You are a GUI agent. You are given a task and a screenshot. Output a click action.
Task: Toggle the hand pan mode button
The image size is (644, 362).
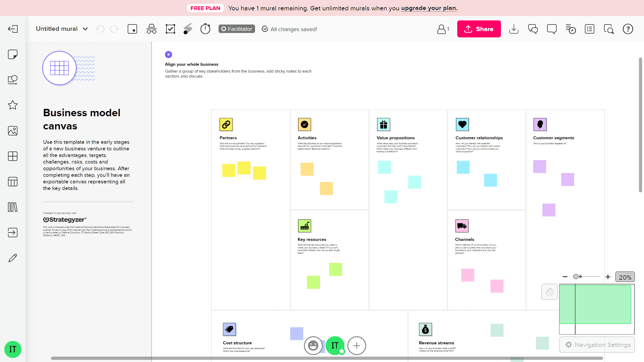pos(549,292)
